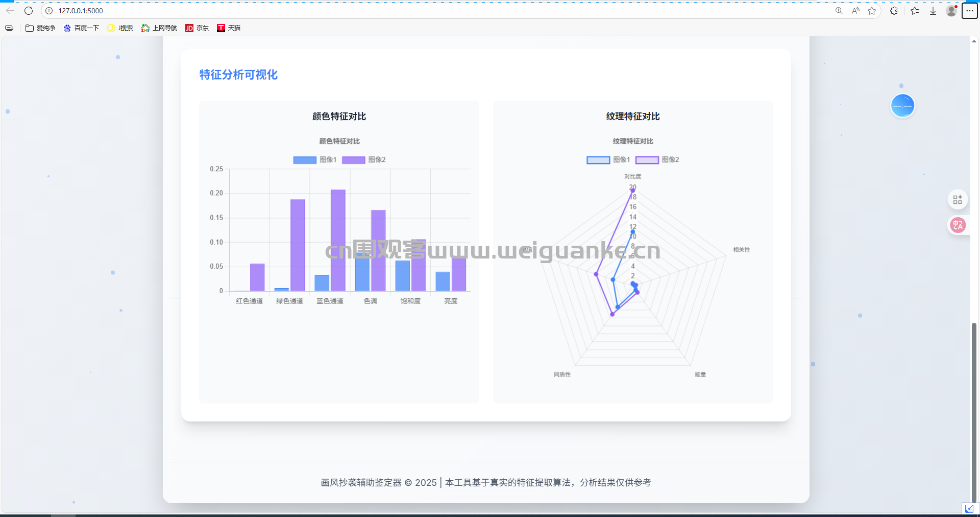Click the zoom magnifier icon in address bar
Image resolution: width=980 pixels, height=517 pixels.
(x=839, y=11)
